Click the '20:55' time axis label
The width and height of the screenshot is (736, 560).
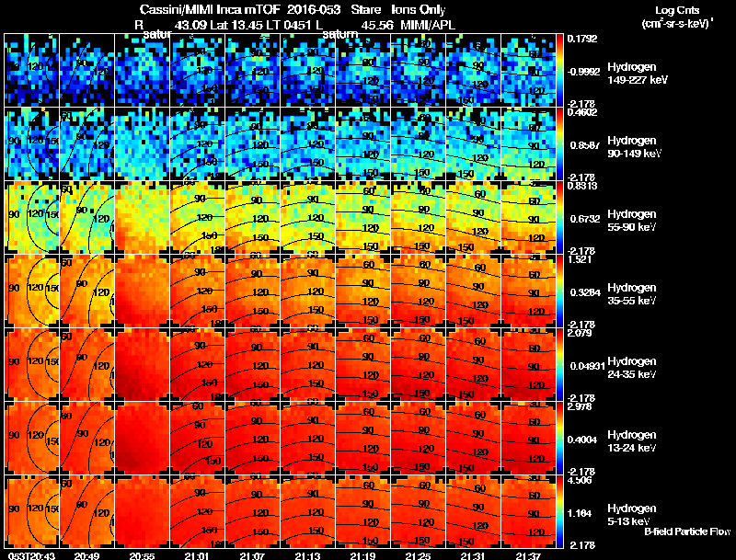pos(142,555)
